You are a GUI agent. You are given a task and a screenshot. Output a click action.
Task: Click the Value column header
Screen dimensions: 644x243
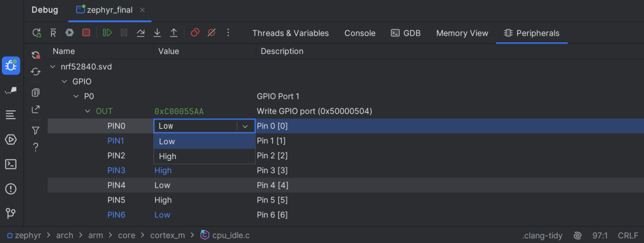coord(169,51)
